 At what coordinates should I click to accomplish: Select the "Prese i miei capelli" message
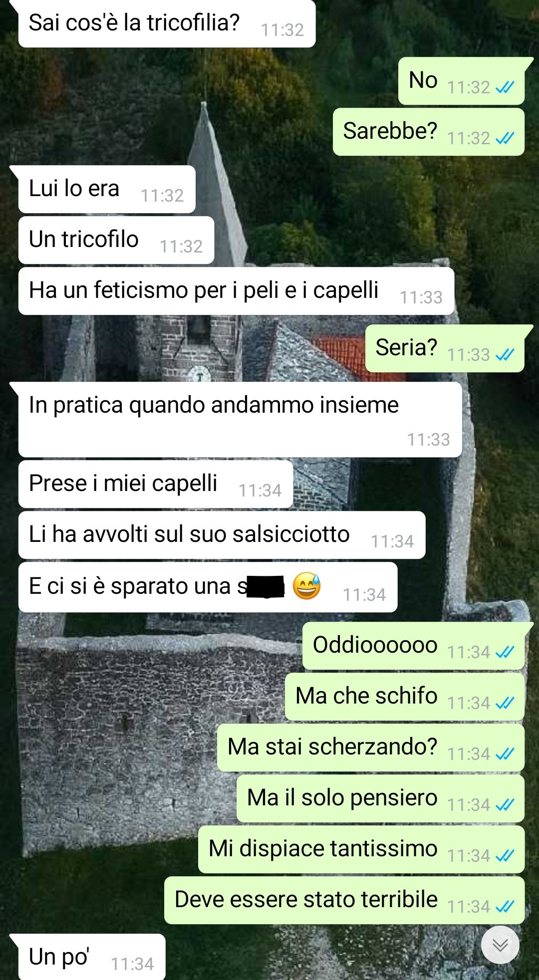(156, 484)
